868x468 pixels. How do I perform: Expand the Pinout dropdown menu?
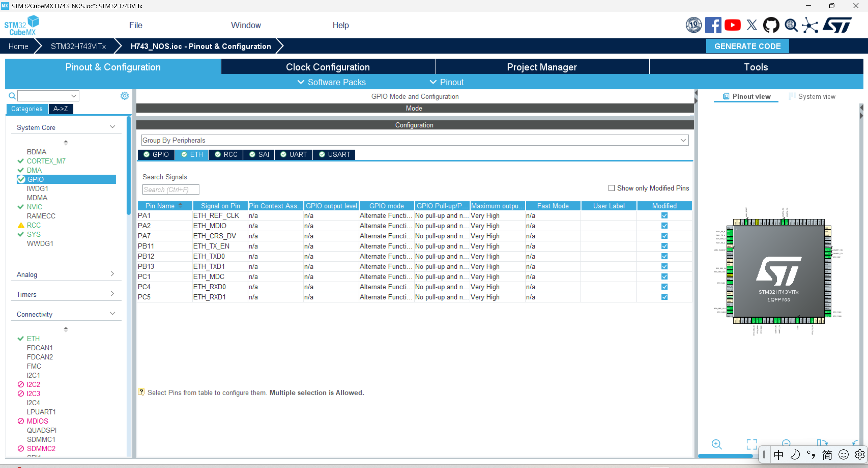pos(447,82)
